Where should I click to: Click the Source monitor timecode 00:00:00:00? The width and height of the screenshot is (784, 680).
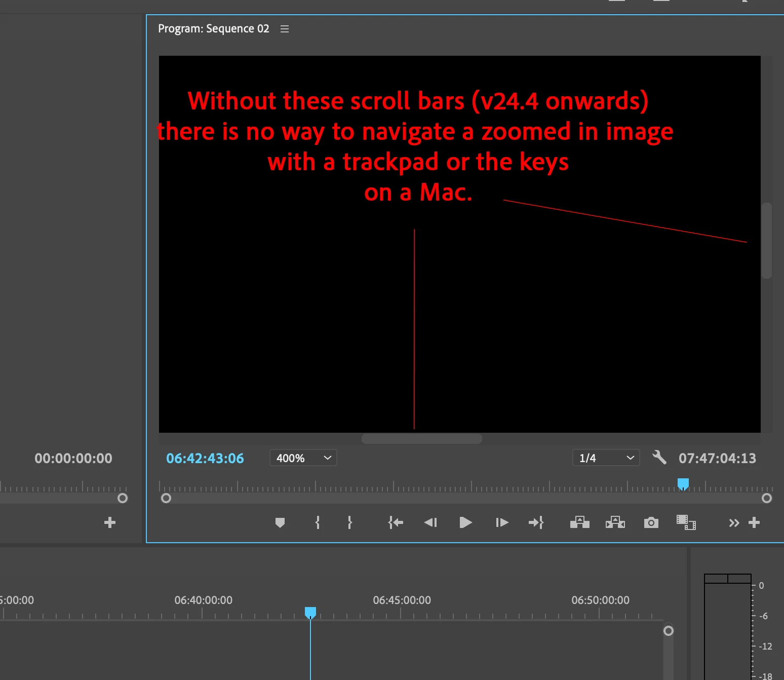tap(73, 459)
